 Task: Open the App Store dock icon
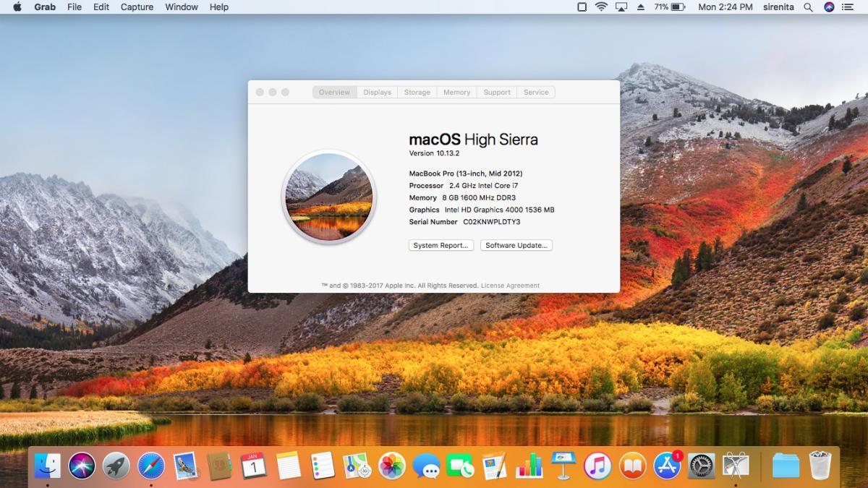coord(667,466)
